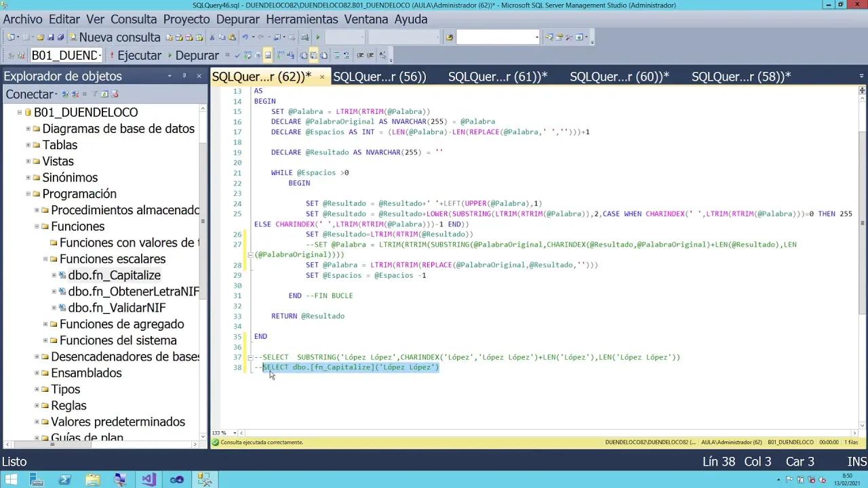Screen dimensions: 868x488
Task: Open the Conectar dropdown in the object explorer
Action: (31, 94)
